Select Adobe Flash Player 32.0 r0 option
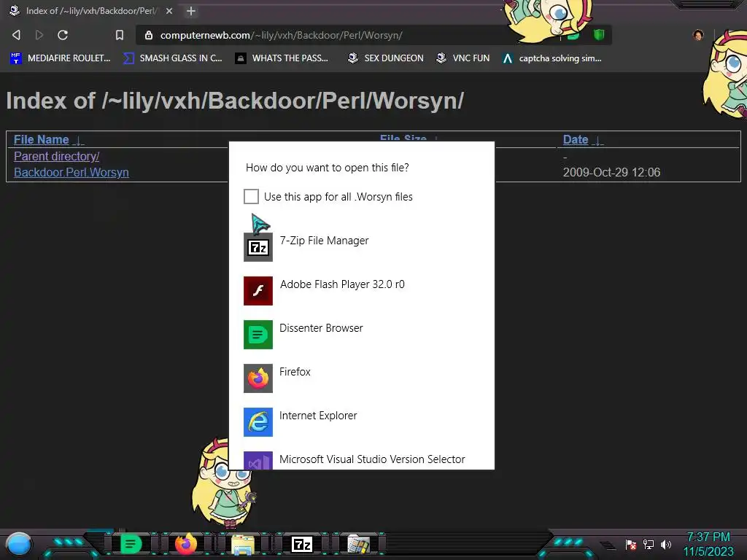747x560 pixels. pos(362,290)
